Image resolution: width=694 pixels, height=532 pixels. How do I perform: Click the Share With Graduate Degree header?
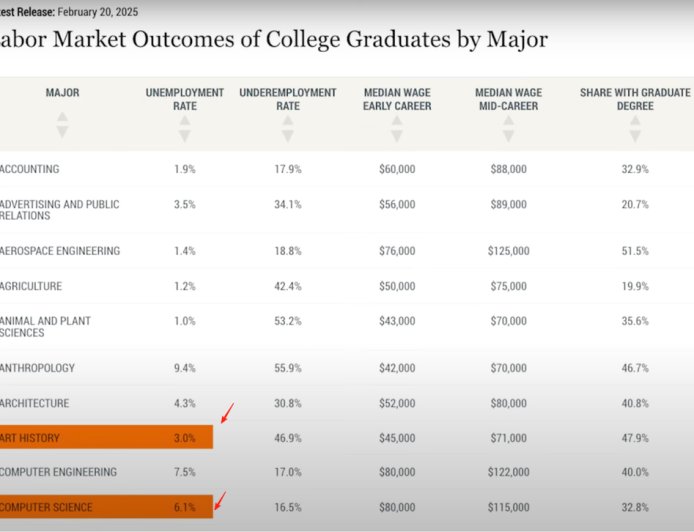[635, 99]
